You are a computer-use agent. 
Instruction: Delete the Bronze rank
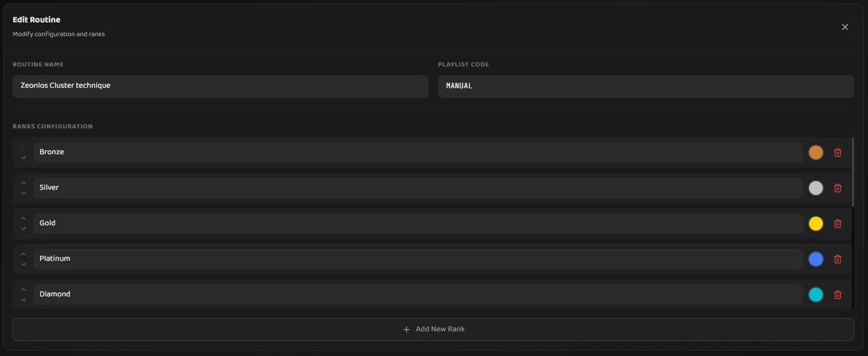pyautogui.click(x=837, y=152)
